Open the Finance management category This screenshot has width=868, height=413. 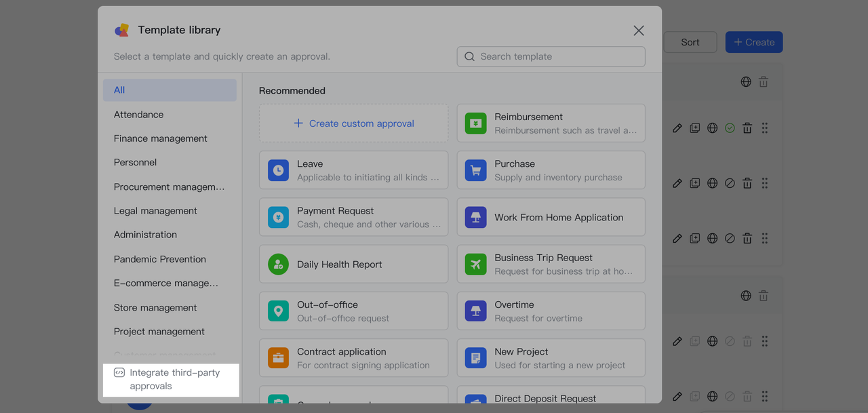161,138
